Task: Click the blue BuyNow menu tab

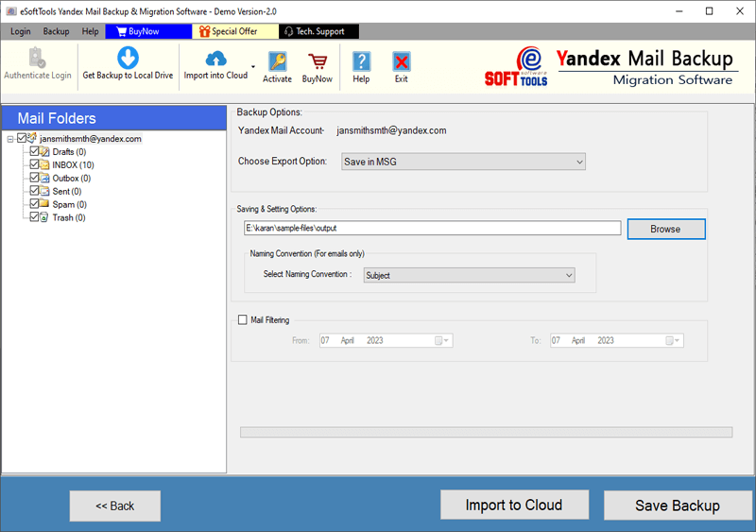Action: click(x=148, y=31)
